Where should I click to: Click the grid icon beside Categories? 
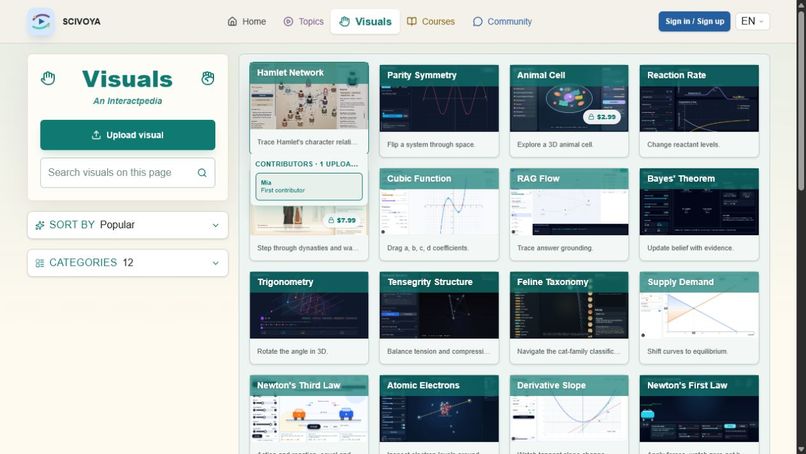(x=40, y=263)
